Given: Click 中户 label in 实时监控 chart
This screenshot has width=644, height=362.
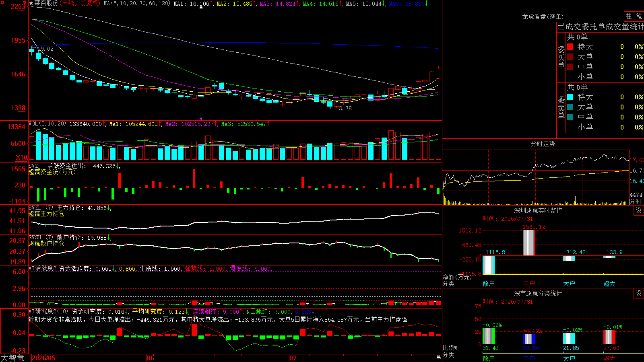Looking at the screenshot, I should pos(529,284).
